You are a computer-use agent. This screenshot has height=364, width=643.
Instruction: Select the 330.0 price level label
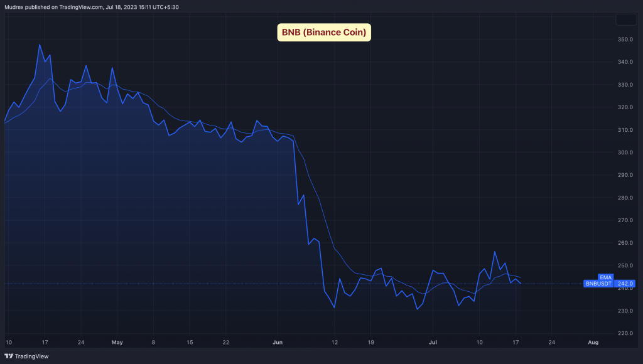point(625,85)
